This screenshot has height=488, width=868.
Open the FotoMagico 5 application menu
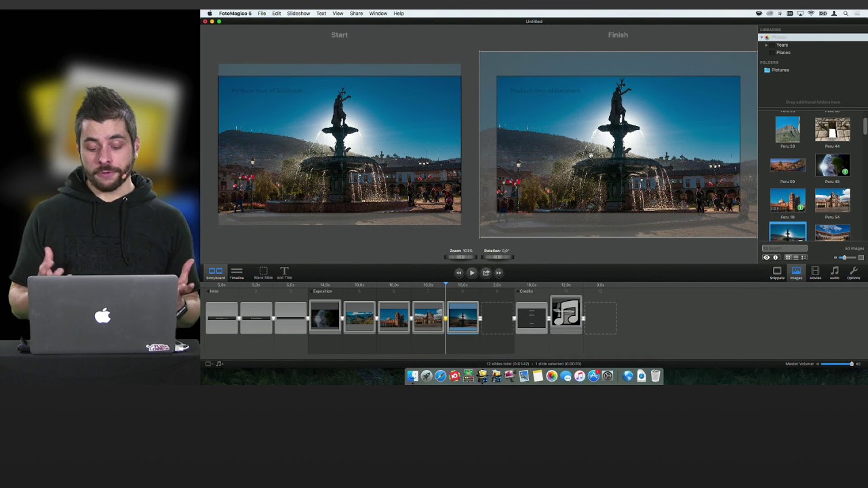(x=235, y=14)
